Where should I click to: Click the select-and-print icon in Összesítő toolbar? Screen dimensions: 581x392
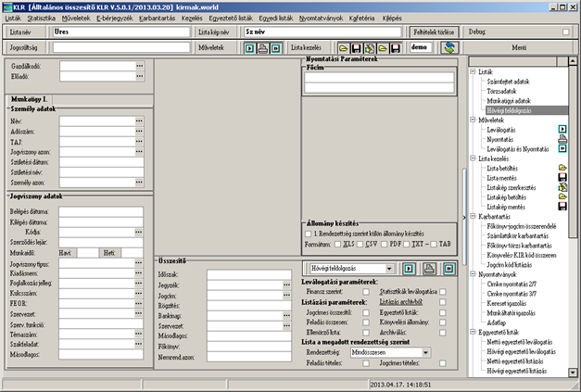point(448,268)
